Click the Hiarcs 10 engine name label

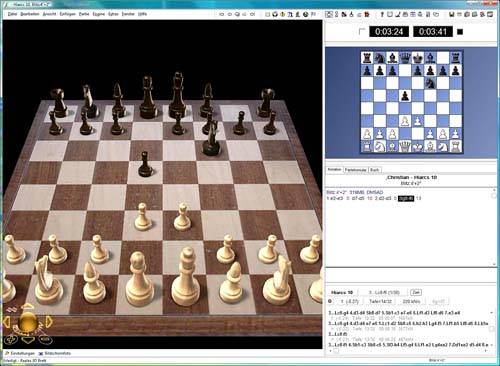coord(342,292)
